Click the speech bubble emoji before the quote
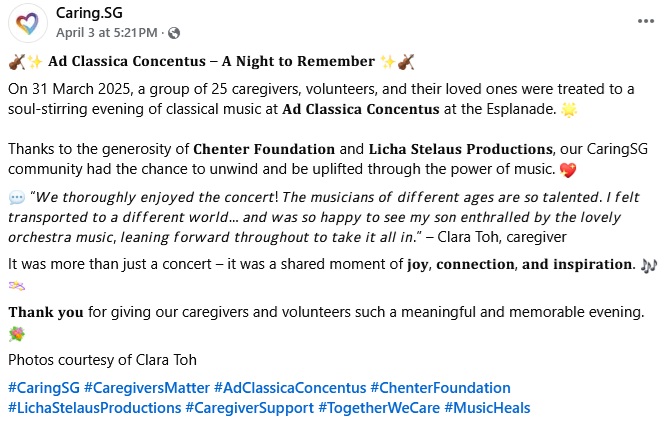The height and width of the screenshot is (421, 668). tap(16, 198)
